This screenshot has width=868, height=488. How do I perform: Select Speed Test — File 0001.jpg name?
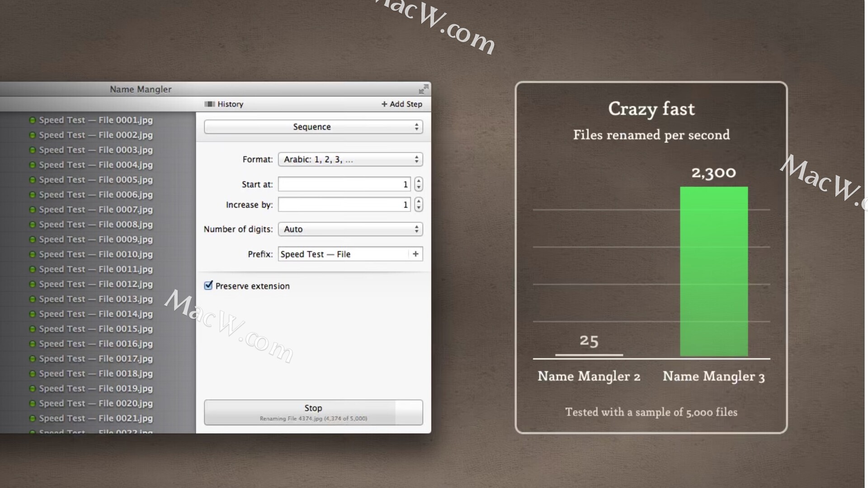coord(96,120)
